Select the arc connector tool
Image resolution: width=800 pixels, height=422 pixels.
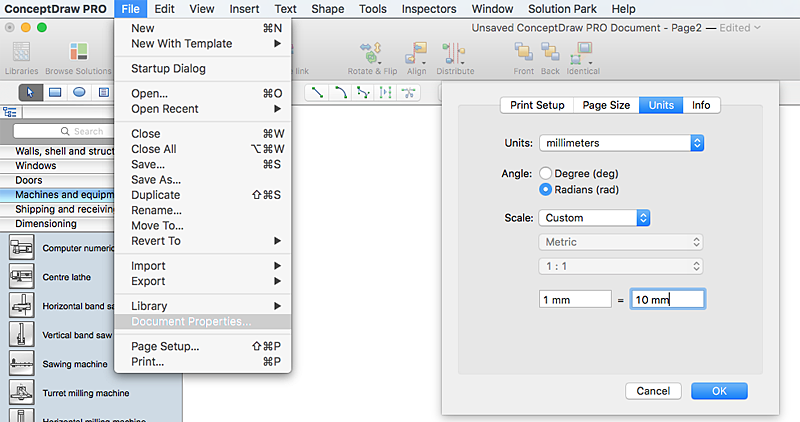(340, 92)
